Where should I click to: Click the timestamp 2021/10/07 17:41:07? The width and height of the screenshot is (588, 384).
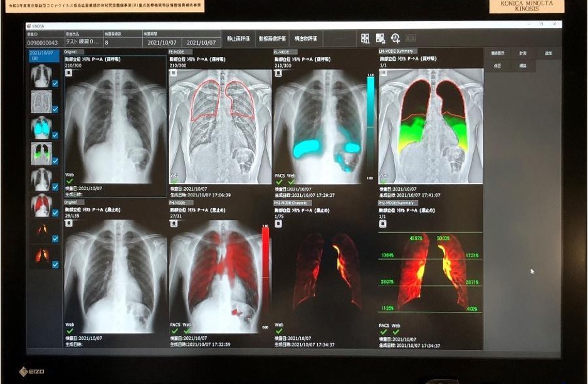[x=418, y=195]
